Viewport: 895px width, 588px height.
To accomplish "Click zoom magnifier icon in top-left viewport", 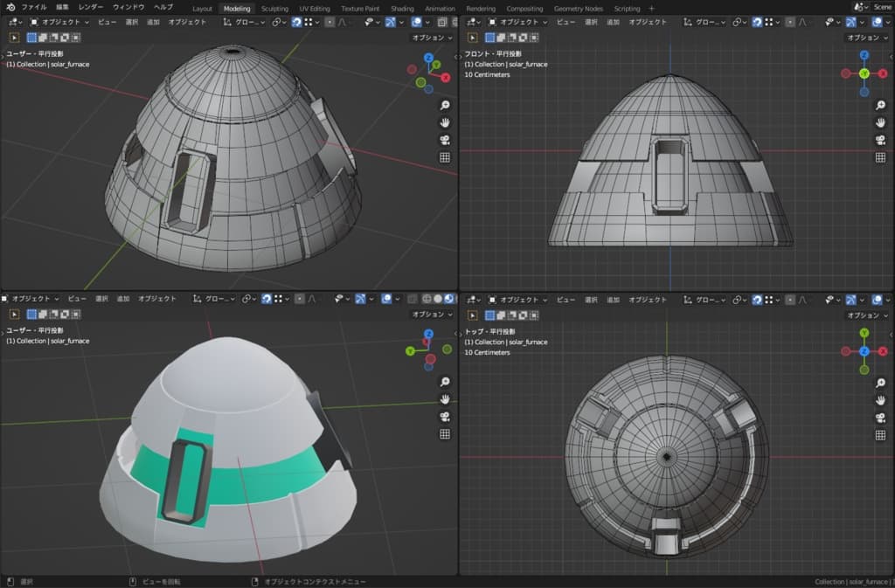I will pyautogui.click(x=444, y=105).
